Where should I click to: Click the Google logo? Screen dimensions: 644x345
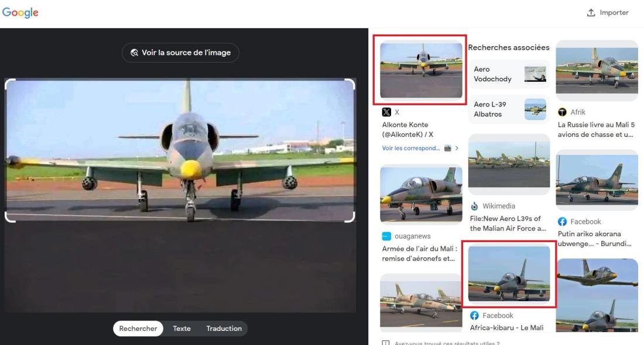tap(20, 13)
